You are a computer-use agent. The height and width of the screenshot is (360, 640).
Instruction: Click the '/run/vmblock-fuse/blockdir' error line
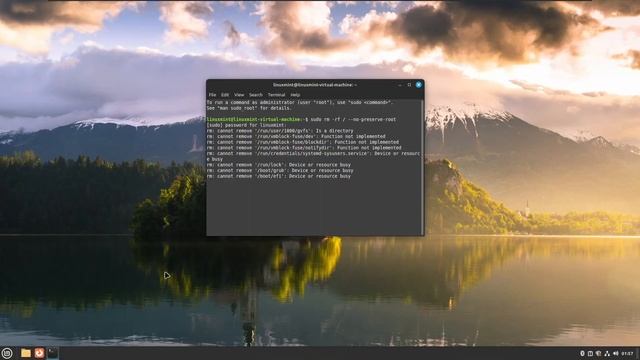coord(302,142)
